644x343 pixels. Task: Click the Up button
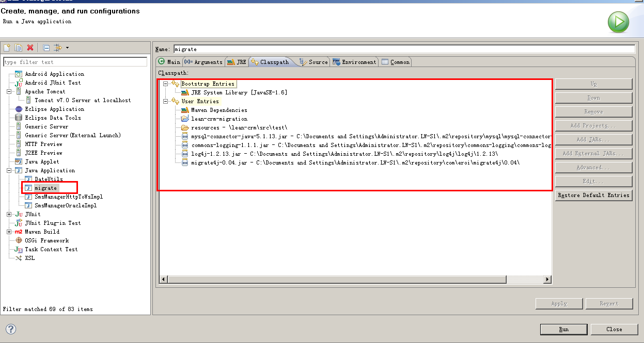(x=594, y=84)
